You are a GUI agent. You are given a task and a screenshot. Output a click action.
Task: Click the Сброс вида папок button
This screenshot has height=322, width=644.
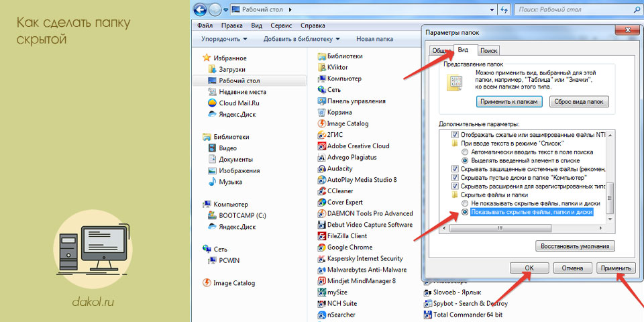click(579, 102)
